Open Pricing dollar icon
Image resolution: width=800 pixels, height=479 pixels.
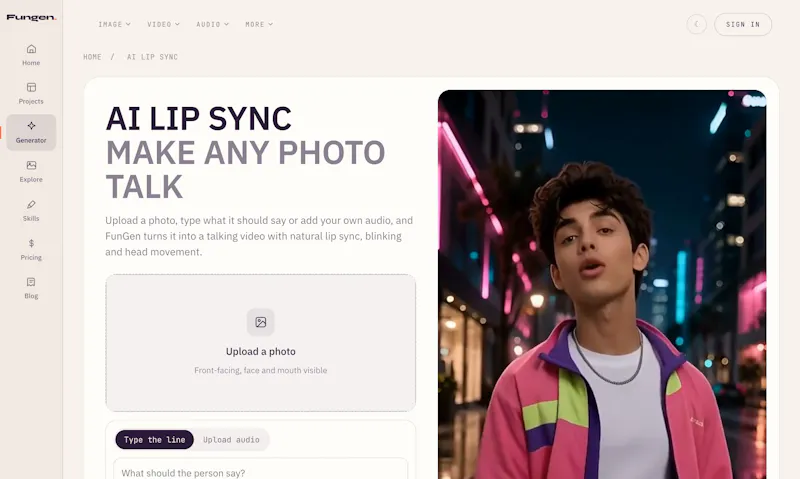pos(31,243)
